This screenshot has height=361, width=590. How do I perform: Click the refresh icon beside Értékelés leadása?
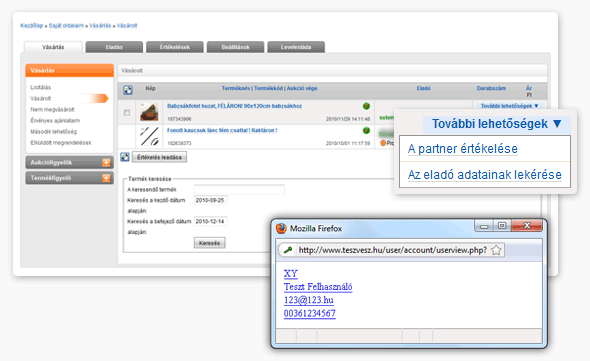click(125, 157)
